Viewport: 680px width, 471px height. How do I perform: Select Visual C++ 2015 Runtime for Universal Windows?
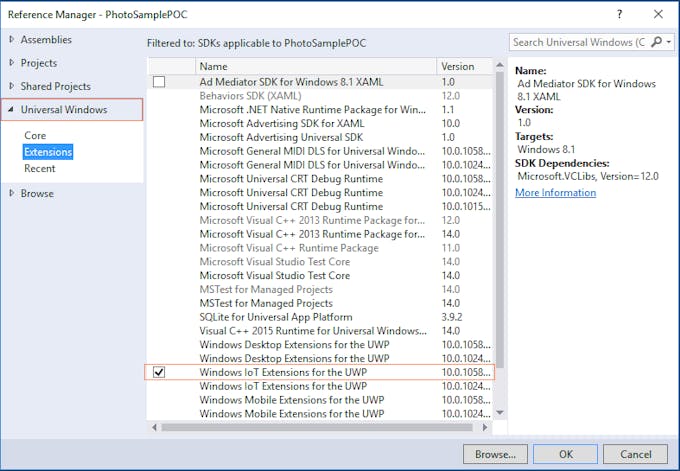click(320, 331)
